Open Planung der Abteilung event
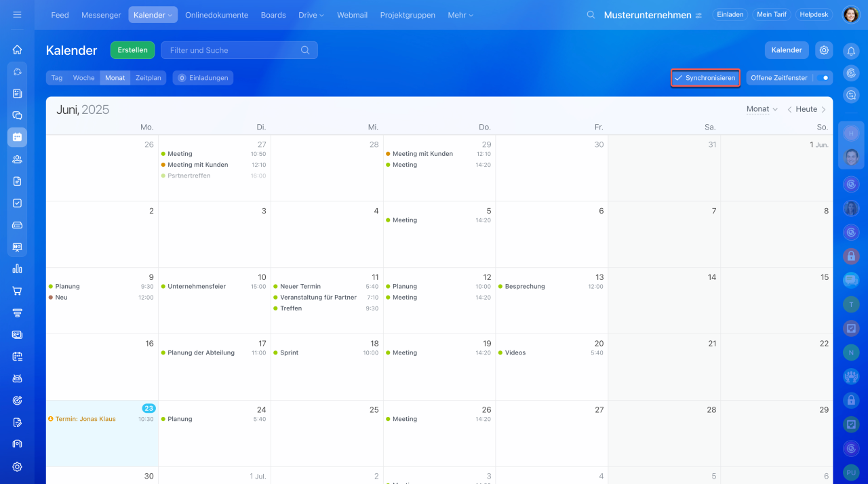 click(x=214, y=353)
